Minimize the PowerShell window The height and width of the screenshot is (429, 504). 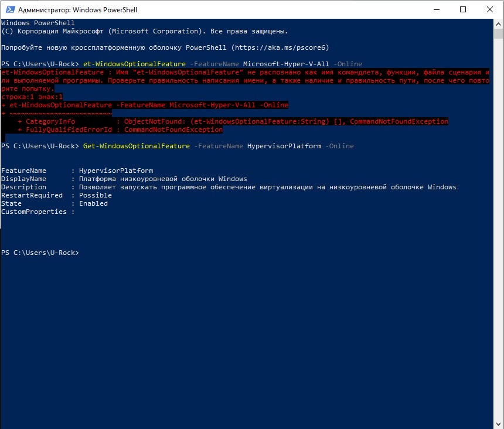tap(437, 9)
